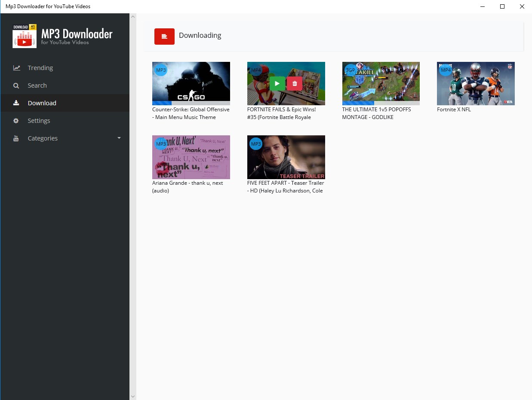Click the MP3 Downloader logo icon

pyautogui.click(x=25, y=36)
